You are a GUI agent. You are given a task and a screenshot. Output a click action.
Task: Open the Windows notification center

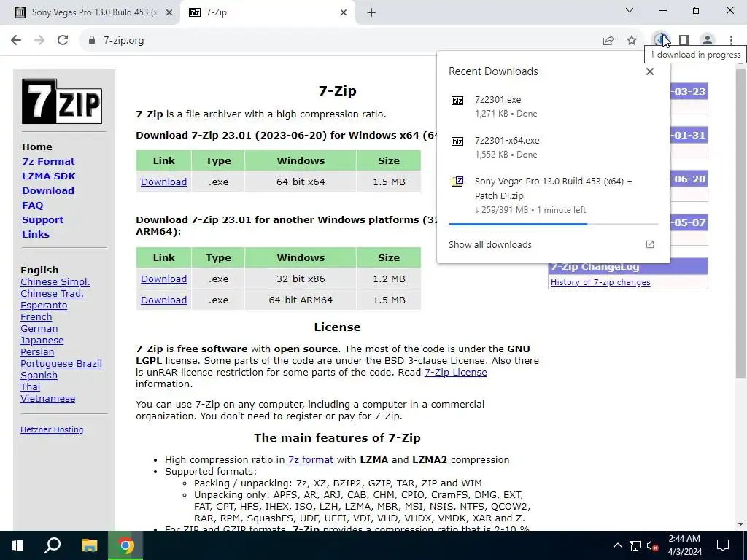[723, 545]
